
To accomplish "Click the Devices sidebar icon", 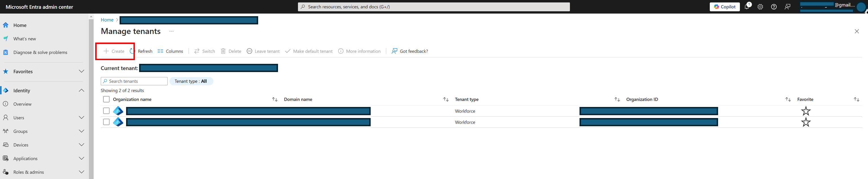I will pyautogui.click(x=6, y=145).
